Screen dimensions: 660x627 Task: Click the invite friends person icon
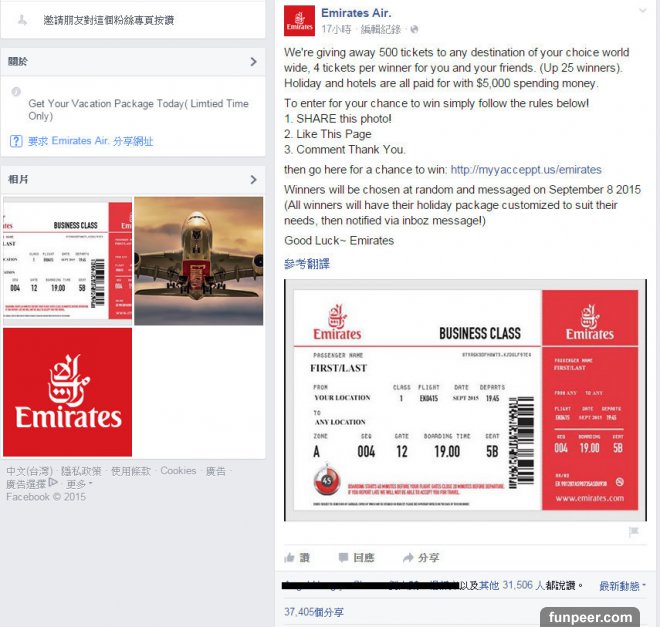(22, 20)
